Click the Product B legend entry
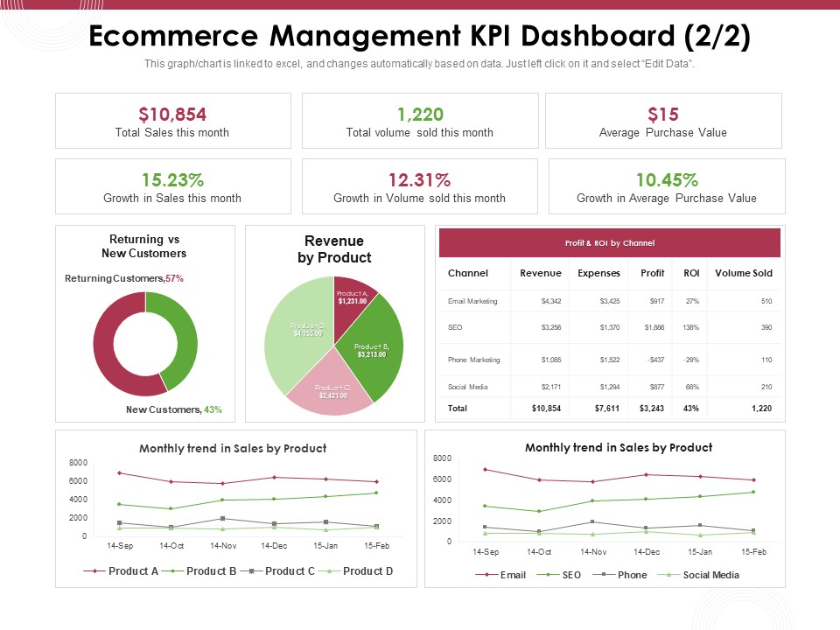The image size is (840, 630). pos(199,571)
